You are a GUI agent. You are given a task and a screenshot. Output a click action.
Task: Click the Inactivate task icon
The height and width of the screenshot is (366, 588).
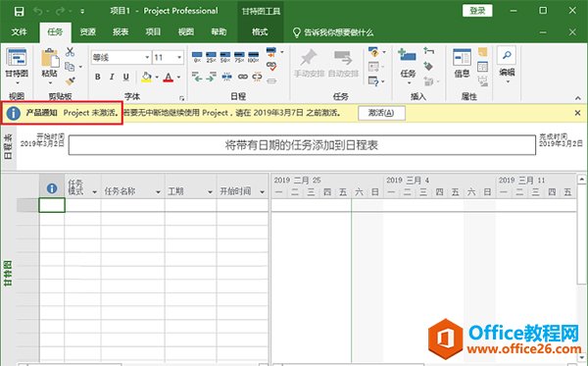coord(271,80)
